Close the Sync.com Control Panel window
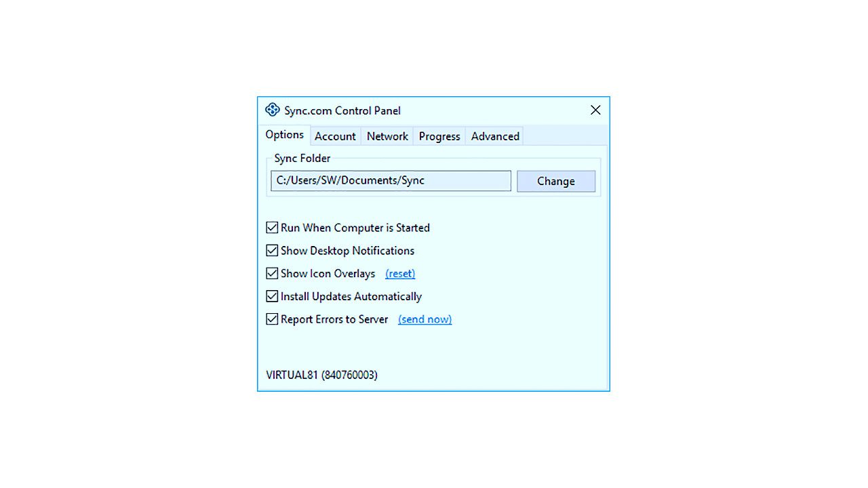868x488 pixels. tap(595, 110)
